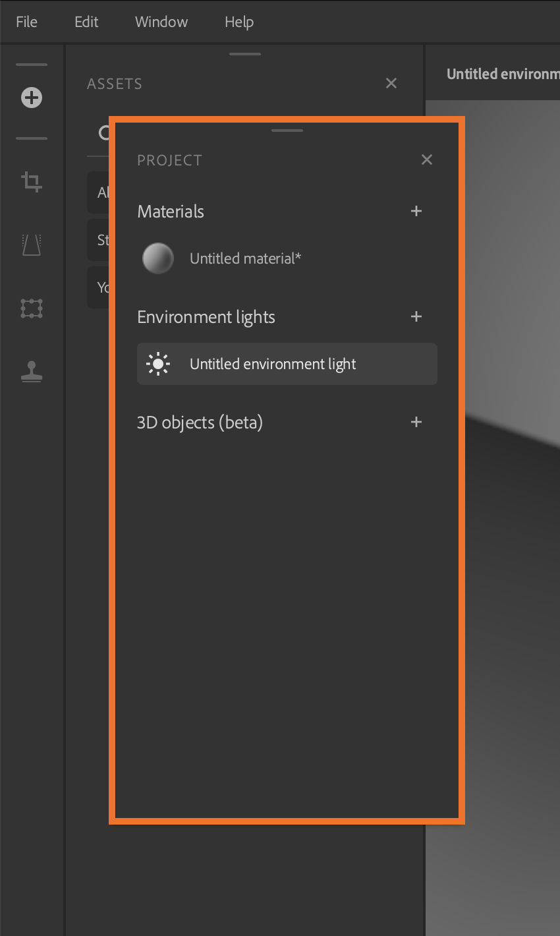Select the Clone stamp tool

click(x=32, y=372)
